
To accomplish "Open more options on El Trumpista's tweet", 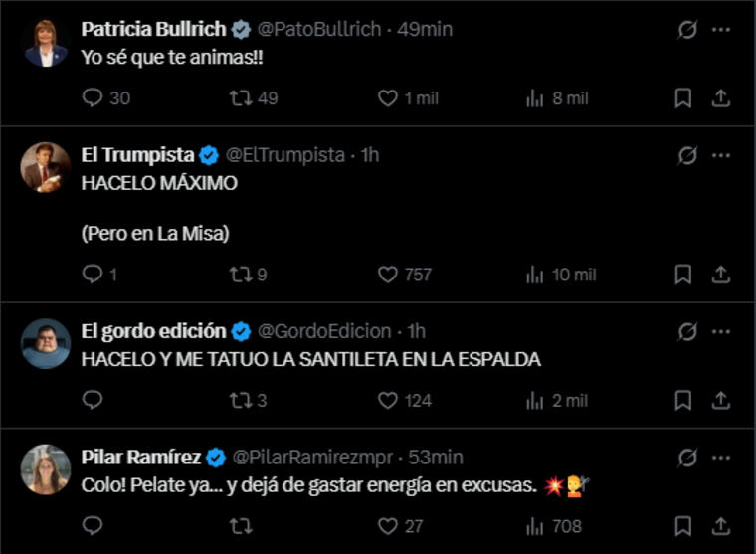I will click(x=721, y=155).
